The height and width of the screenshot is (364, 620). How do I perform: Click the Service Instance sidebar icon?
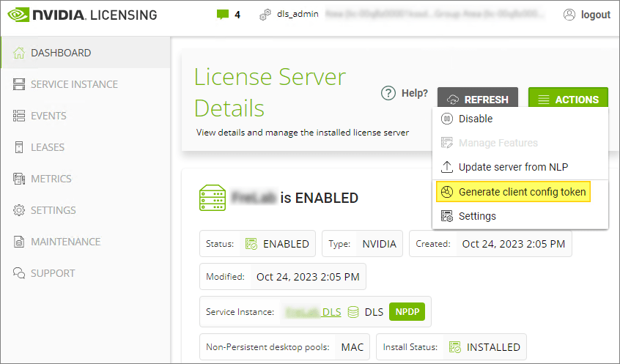(19, 84)
